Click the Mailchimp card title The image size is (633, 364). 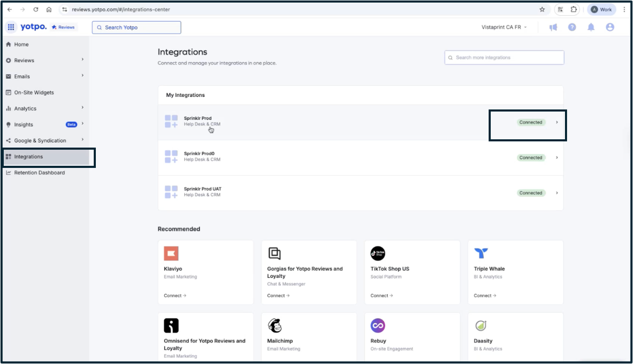pyautogui.click(x=280, y=341)
